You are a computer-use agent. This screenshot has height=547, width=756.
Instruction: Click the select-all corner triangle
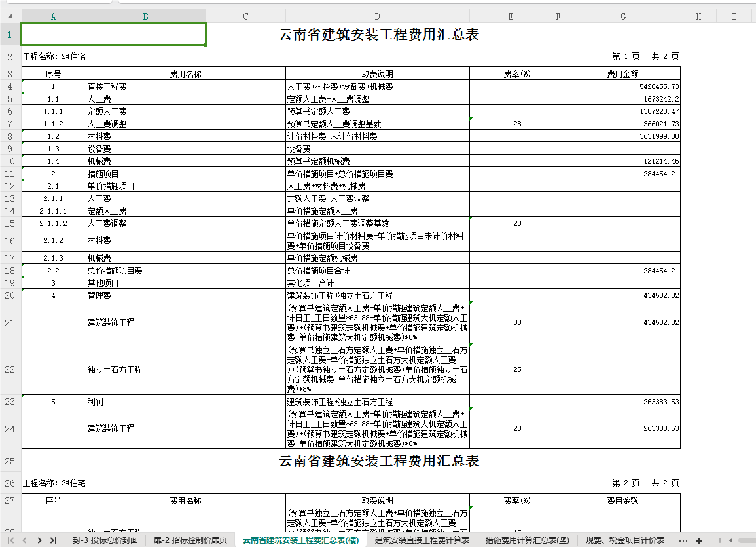(x=10, y=16)
